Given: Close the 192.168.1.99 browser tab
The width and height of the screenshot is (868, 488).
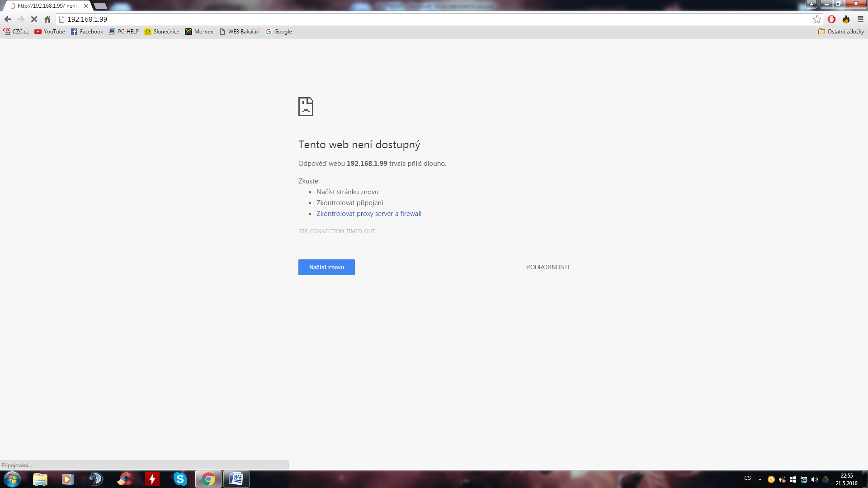Looking at the screenshot, I should pos(86,6).
